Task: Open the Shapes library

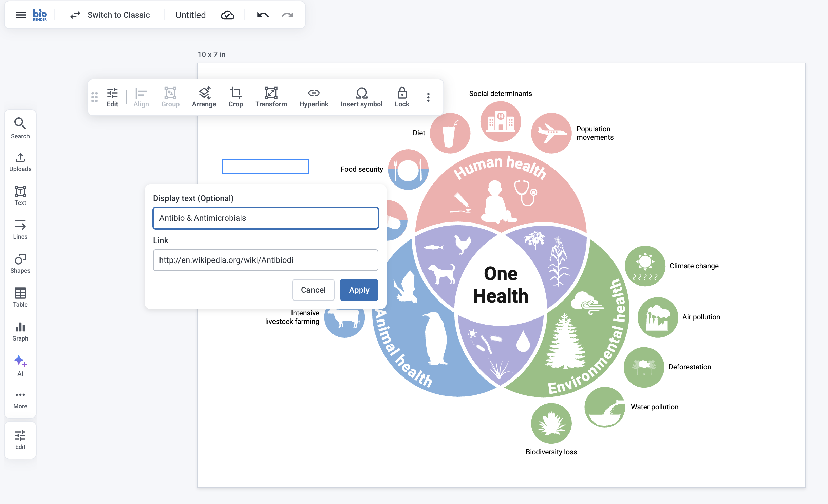Action: click(20, 263)
